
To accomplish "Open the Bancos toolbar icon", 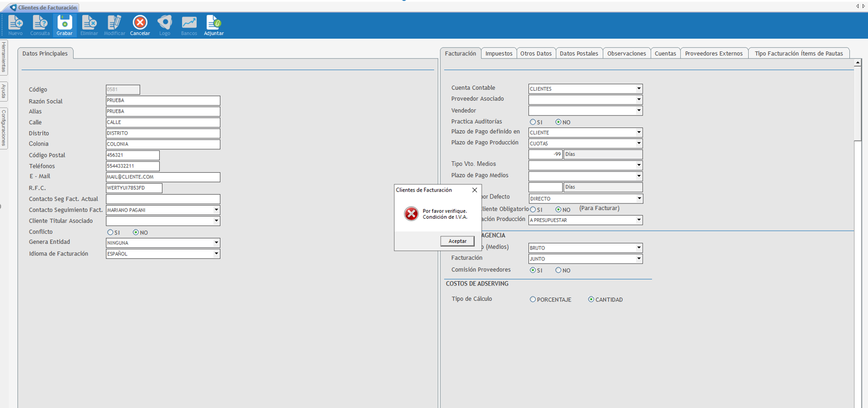I will (189, 25).
